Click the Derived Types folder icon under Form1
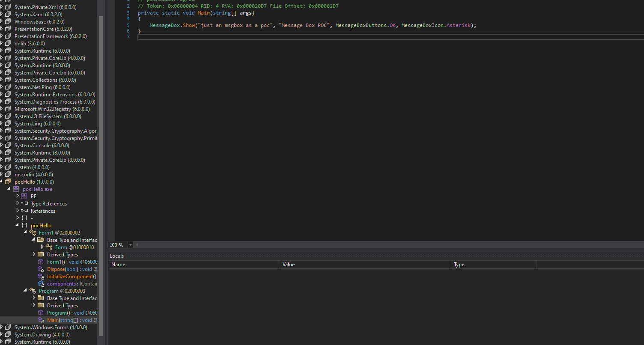The width and height of the screenshot is (644, 345). tap(41, 255)
